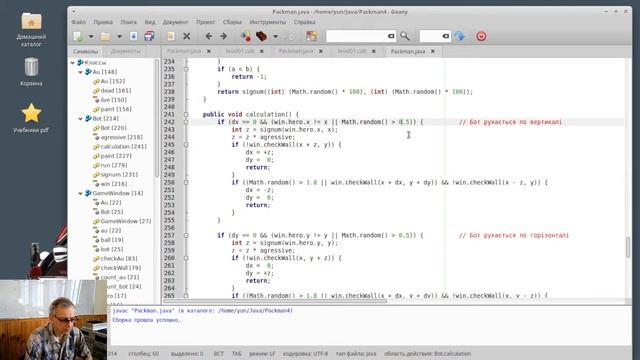The height and width of the screenshot is (360, 640).
Task: Open the Корзина desktop trash icon
Action: click(31, 72)
